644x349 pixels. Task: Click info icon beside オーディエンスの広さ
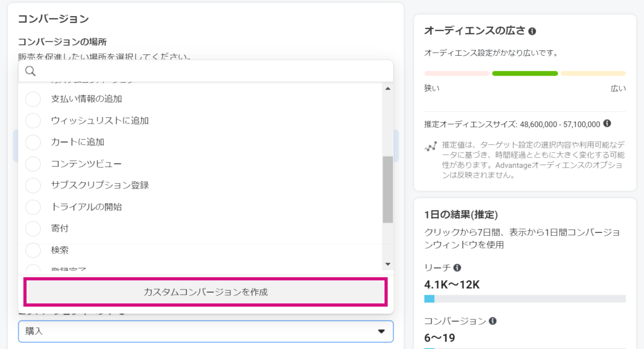tap(532, 32)
